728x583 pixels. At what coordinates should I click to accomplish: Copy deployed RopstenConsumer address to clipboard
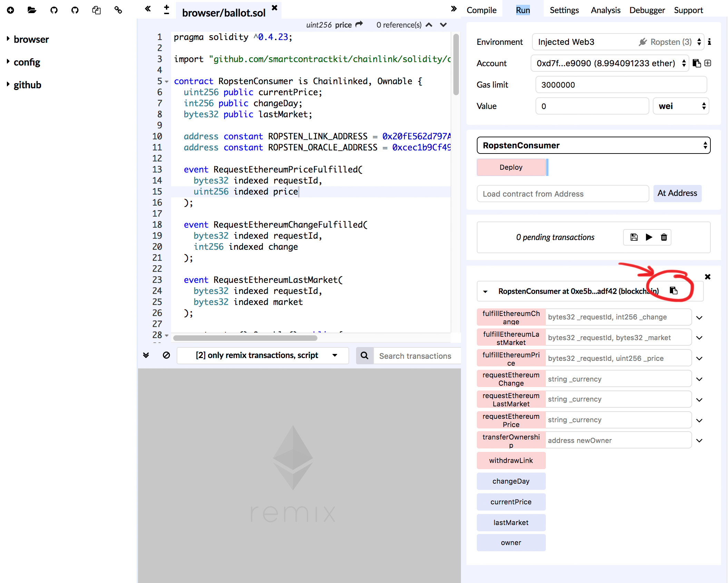(x=673, y=290)
